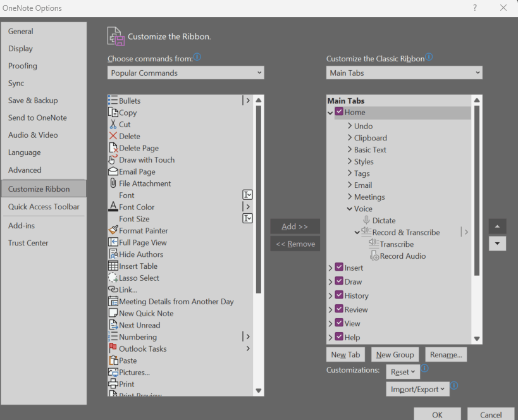Image resolution: width=518 pixels, height=420 pixels.
Task: Expand the Insert tab node
Action: 330,268
